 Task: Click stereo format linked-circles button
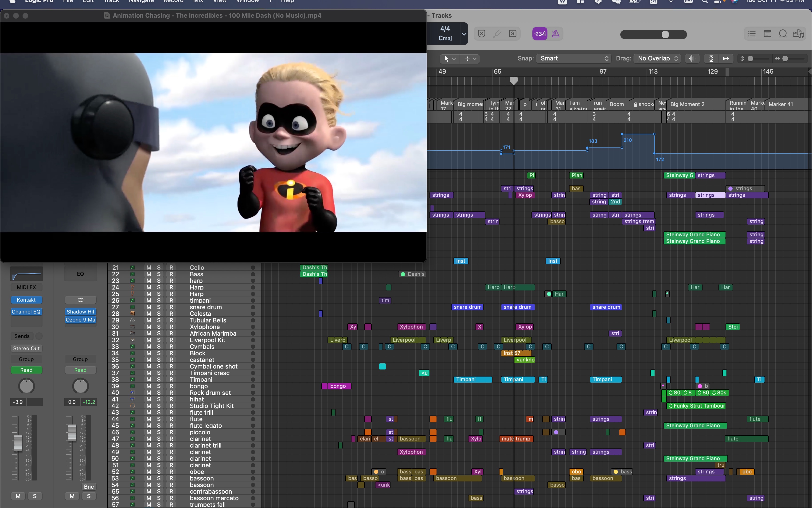point(81,300)
